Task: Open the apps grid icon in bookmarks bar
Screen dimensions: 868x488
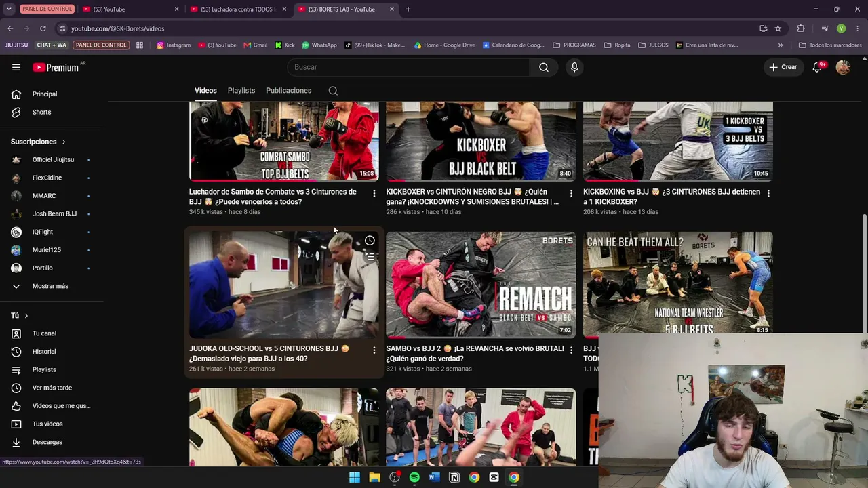Action: (x=140, y=45)
